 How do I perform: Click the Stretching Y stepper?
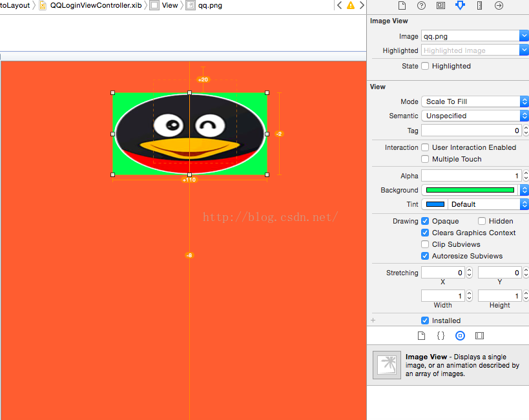526,273
